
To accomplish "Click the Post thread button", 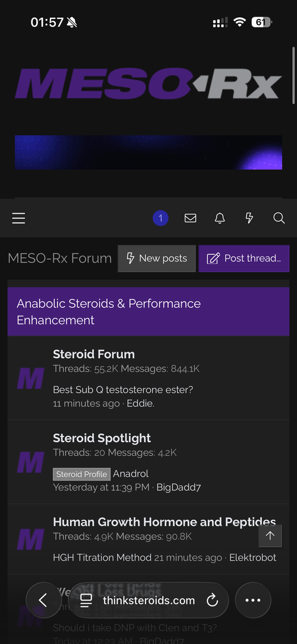I will pos(244,258).
